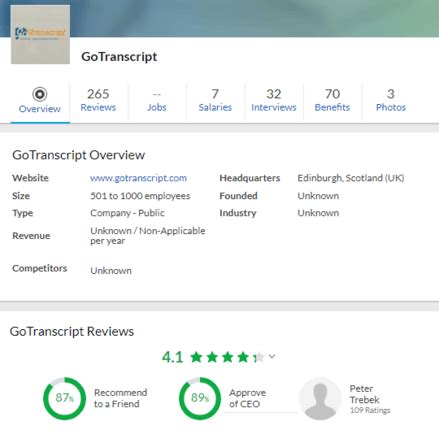Click the GoTranscript Overview heading
This screenshot has height=430, width=439.
coord(78,155)
